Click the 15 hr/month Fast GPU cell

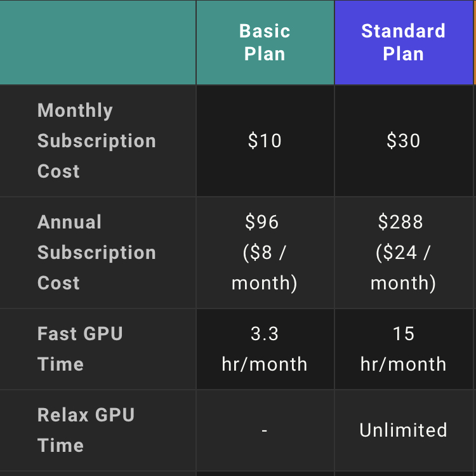404,349
